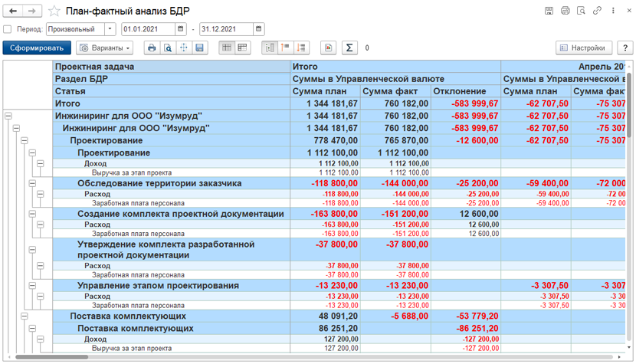The height and width of the screenshot is (364, 636).
Task: Click the Сформировать button
Action: (x=37, y=48)
